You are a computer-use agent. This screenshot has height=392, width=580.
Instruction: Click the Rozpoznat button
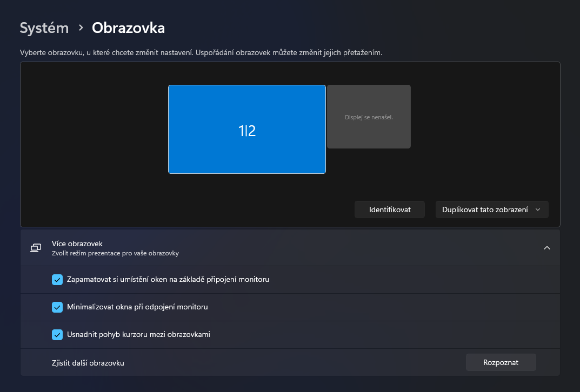(501, 362)
